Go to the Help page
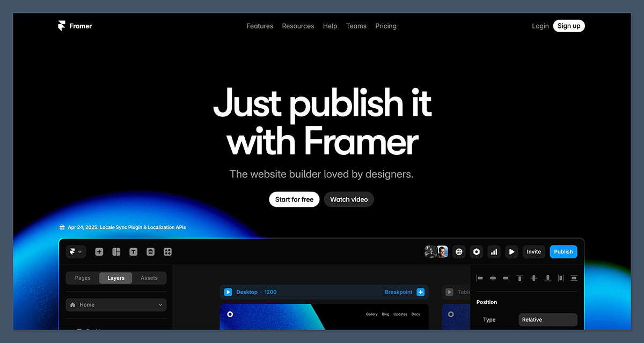Viewport: 644px width, 343px height. click(x=330, y=26)
